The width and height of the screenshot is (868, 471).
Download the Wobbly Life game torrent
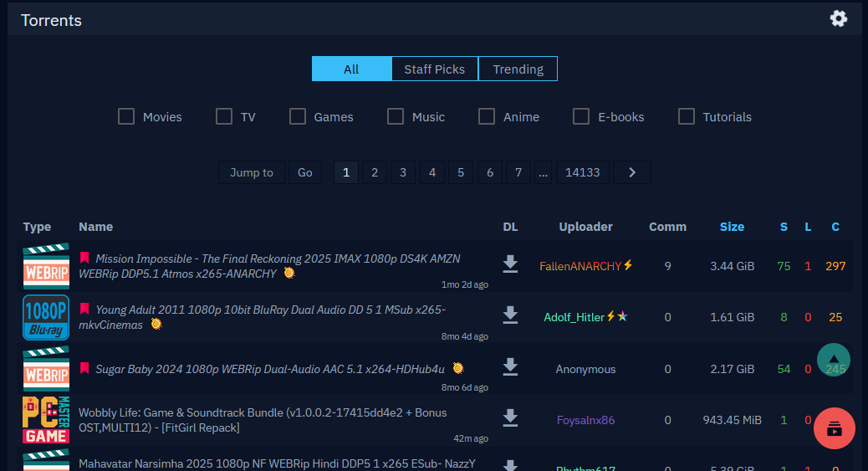tap(510, 419)
